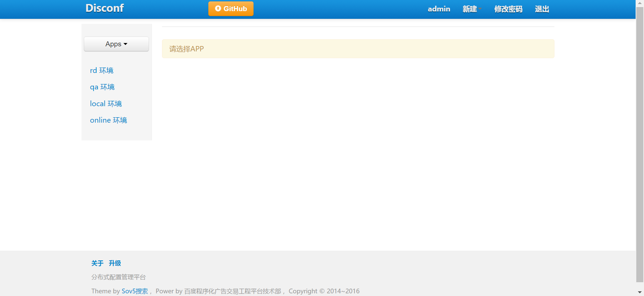Image resolution: width=644 pixels, height=296 pixels.
Task: Click the vertical scrollbar thumb
Action: click(x=640, y=144)
